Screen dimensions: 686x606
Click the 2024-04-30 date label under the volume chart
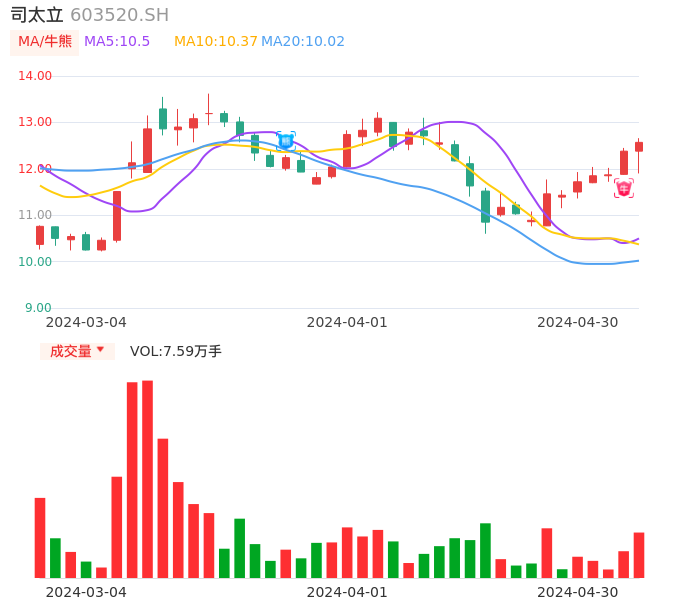click(578, 592)
